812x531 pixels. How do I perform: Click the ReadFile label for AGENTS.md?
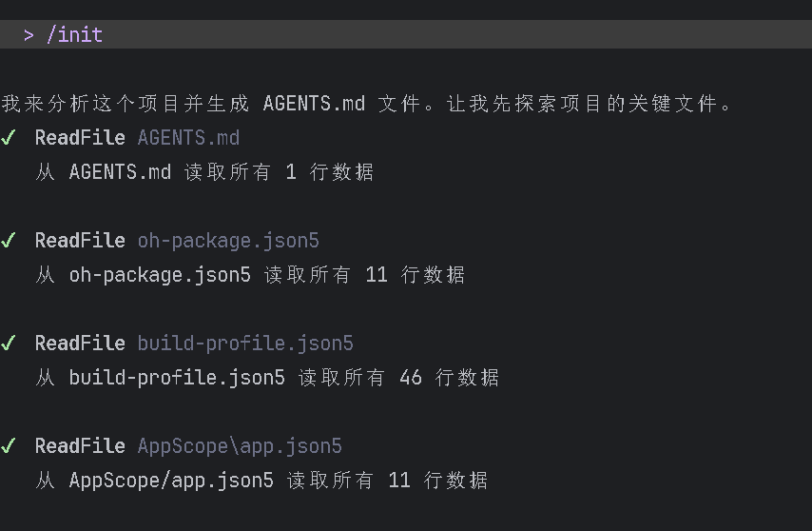tap(80, 138)
